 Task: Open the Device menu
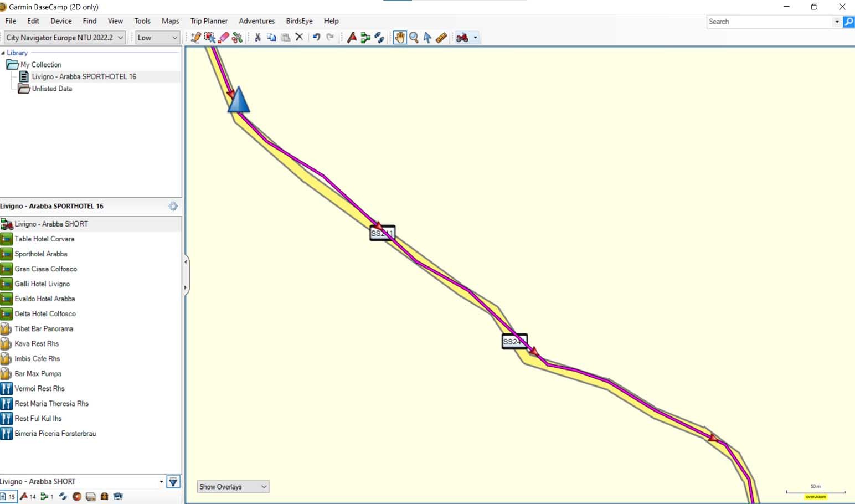pyautogui.click(x=61, y=21)
